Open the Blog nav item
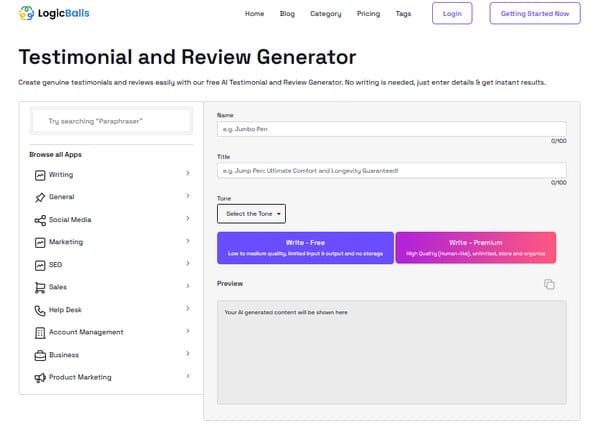Image resolution: width=600 pixels, height=428 pixels. tap(287, 14)
